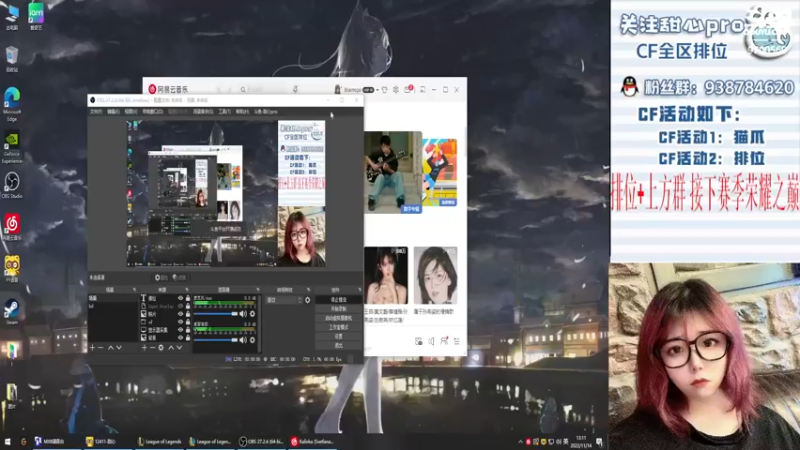Add a new source with the plus icon
Viewport: 800px width, 450px height.
tap(144, 347)
